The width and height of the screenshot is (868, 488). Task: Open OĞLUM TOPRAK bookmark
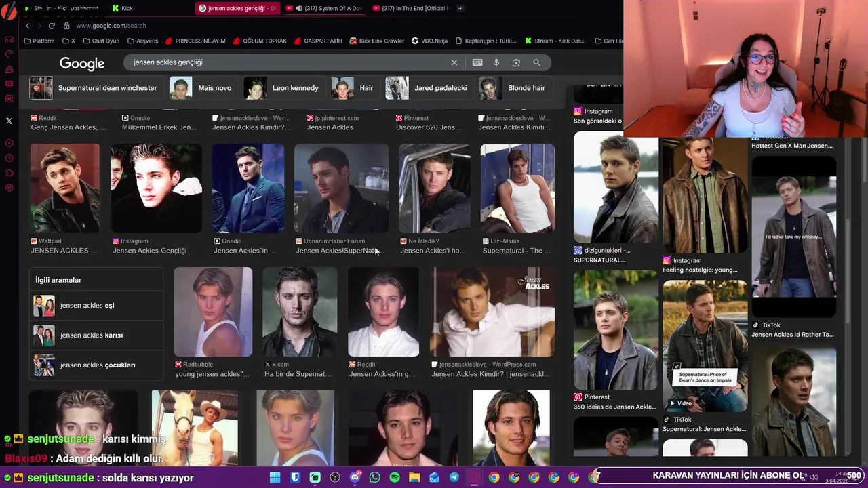pyautogui.click(x=260, y=41)
